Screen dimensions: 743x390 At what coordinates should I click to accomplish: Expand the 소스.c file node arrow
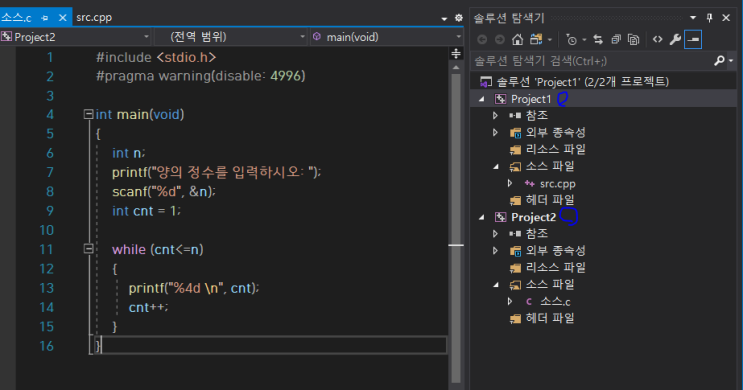510,301
